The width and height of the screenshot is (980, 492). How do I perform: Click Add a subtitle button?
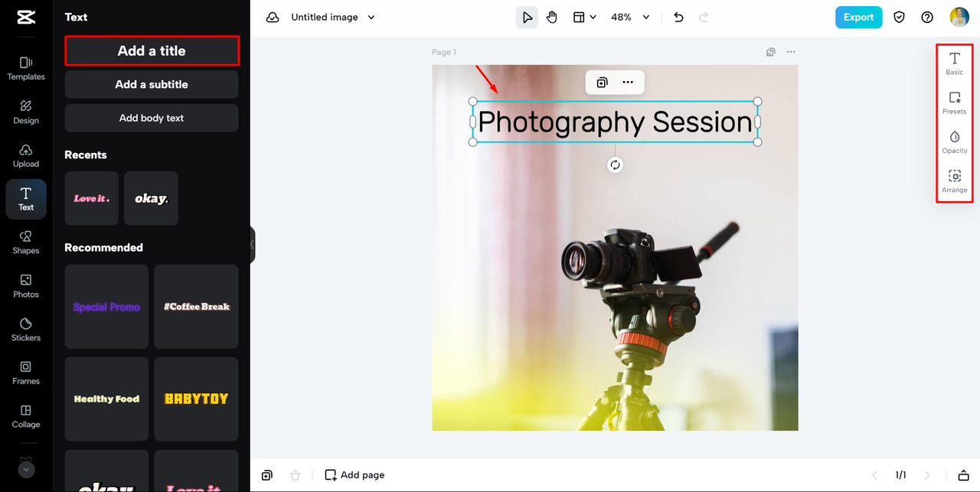[x=152, y=84]
